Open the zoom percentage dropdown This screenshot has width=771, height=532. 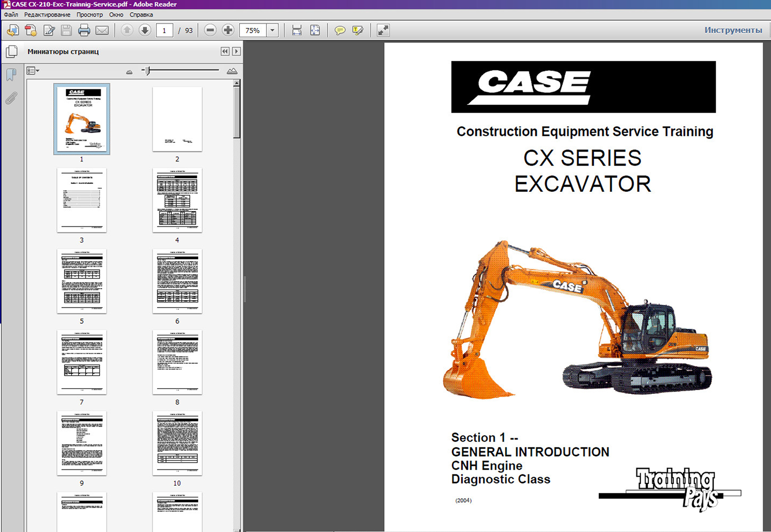(x=273, y=30)
